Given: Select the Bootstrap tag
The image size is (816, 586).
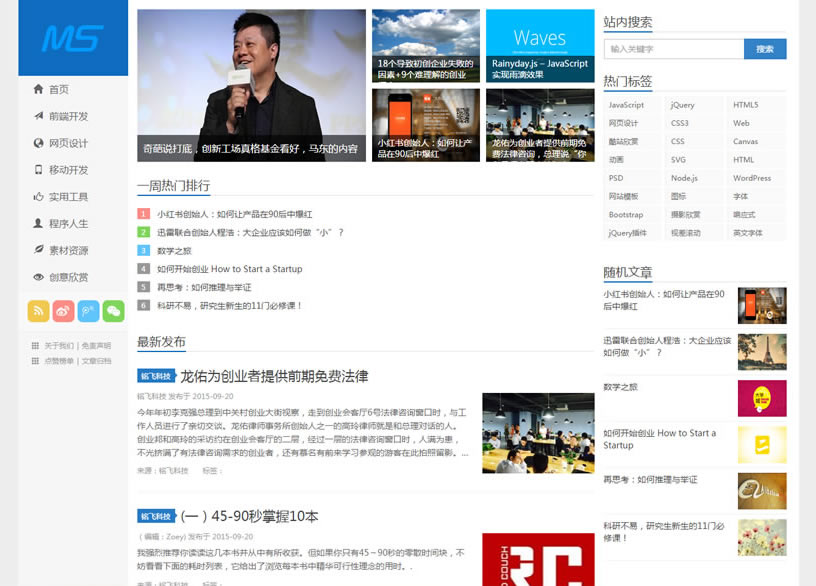Looking at the screenshot, I should [x=626, y=214].
